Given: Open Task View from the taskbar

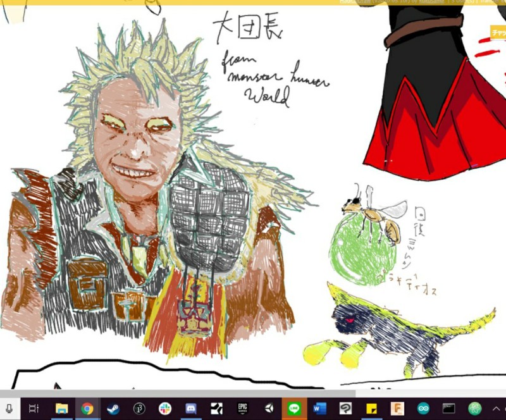Looking at the screenshot, I should 34,409.
